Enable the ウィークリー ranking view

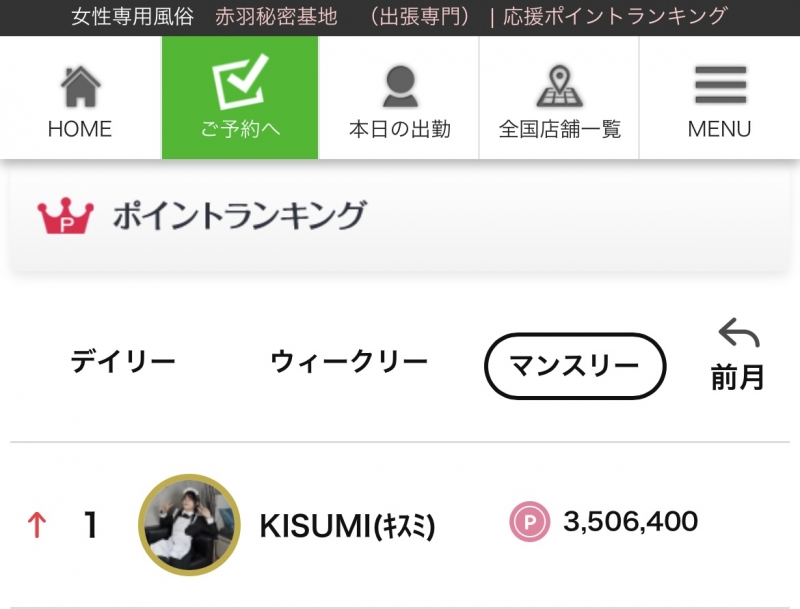(350, 361)
